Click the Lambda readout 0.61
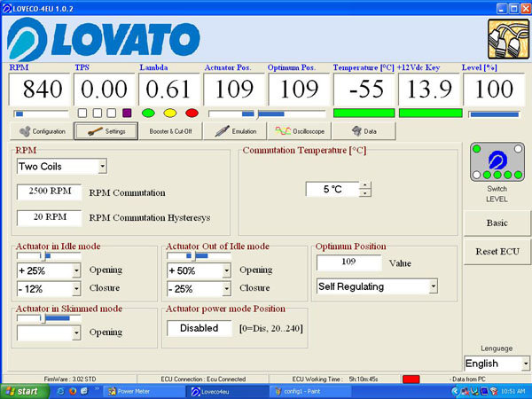The image size is (532, 399). 169,90
